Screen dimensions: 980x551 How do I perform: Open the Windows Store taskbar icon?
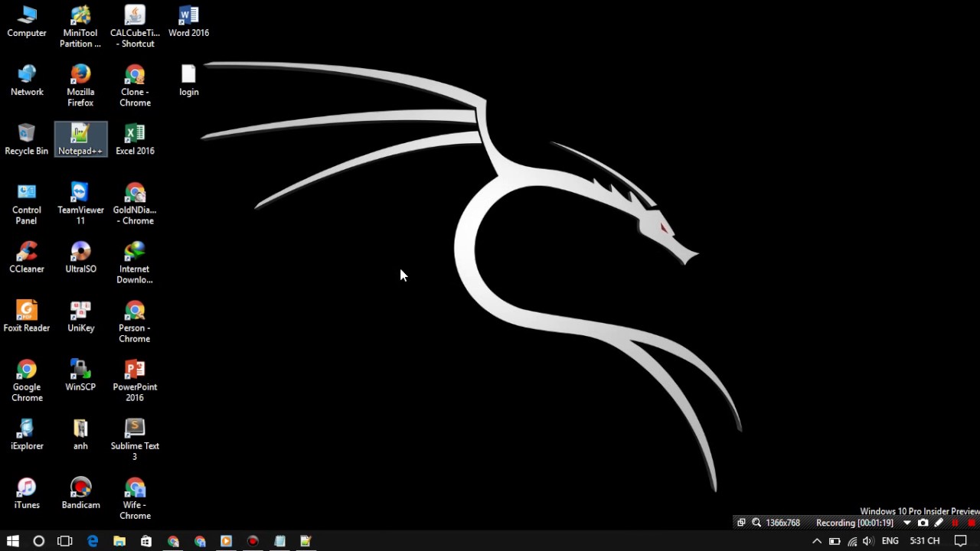(146, 541)
